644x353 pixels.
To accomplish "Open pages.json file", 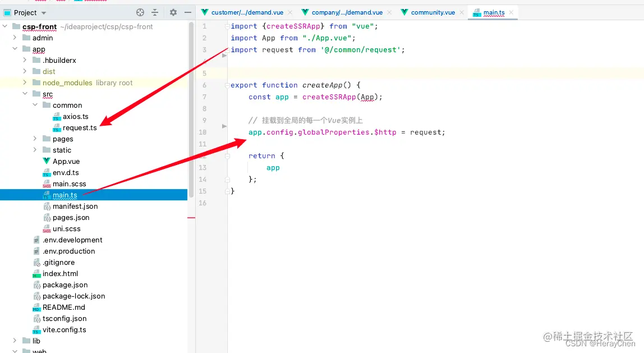I will 71,217.
